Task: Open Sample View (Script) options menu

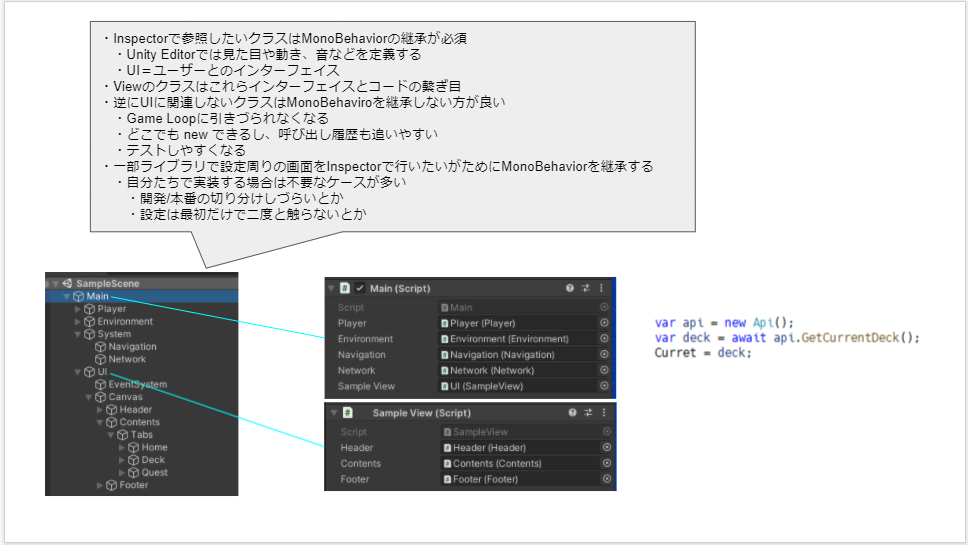Action: (x=604, y=412)
